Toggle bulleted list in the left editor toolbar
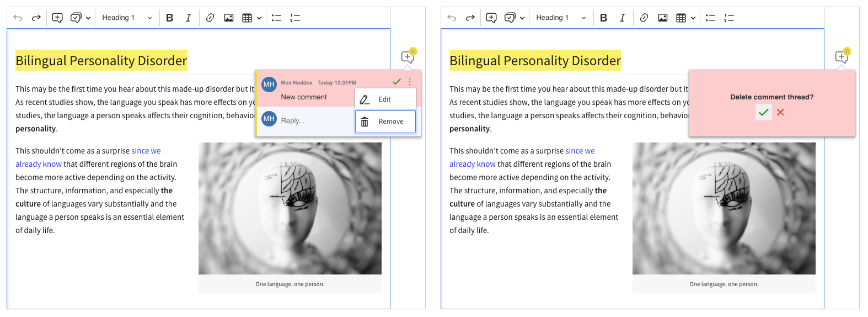 tap(276, 18)
